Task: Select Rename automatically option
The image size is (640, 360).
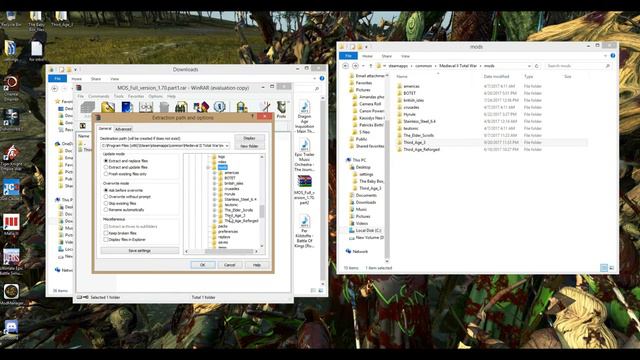Action: pos(124,210)
